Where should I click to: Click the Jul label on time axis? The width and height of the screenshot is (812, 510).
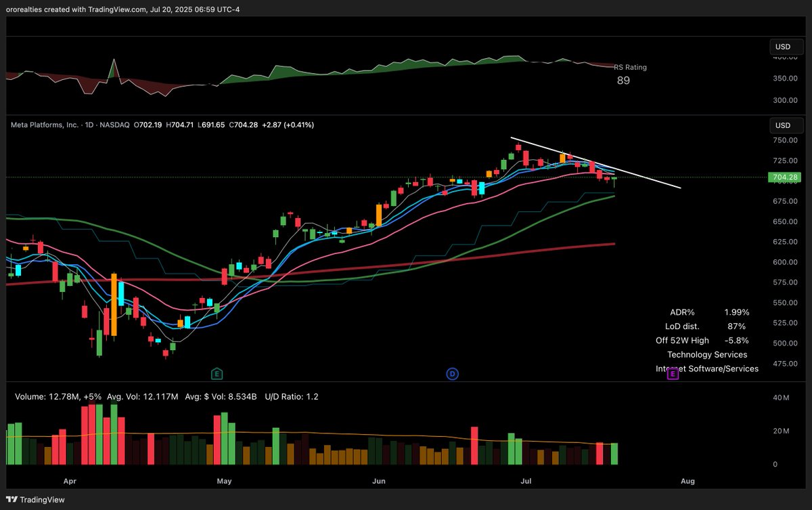525,482
